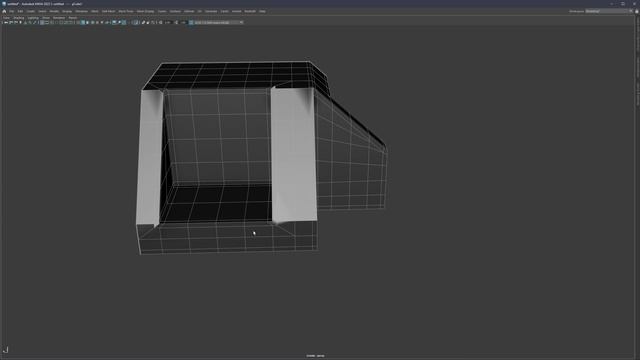Screen dimensions: 640x360
Task: Open the Edit Mesh menu
Action: tap(109, 11)
